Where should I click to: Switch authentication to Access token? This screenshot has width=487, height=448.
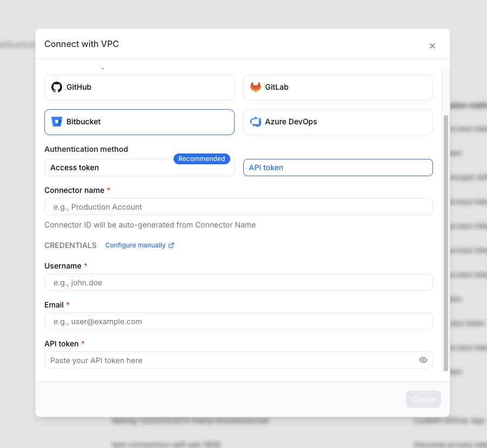click(139, 168)
